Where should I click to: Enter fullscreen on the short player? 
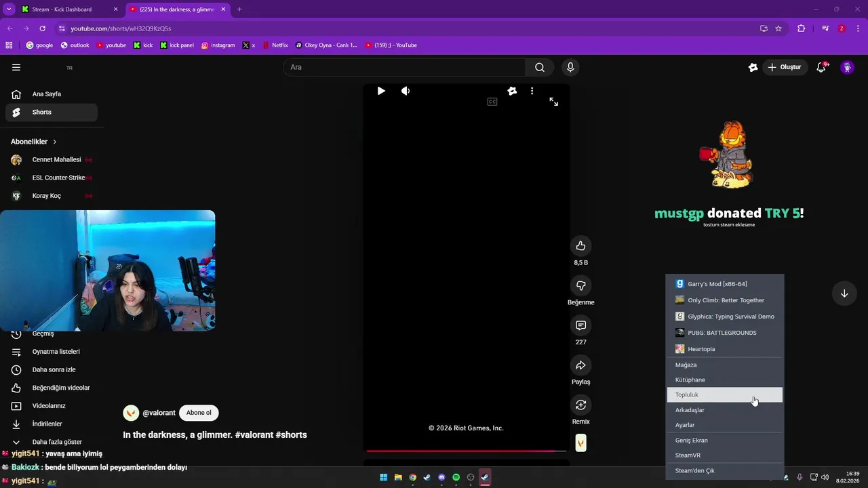tap(553, 102)
